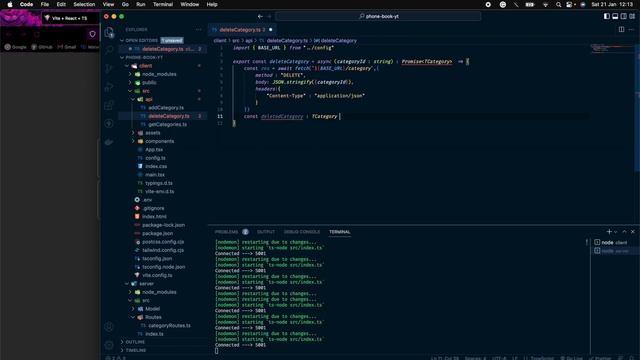The height and width of the screenshot is (360, 640).
Task: Open the Explorer view in activity bar
Action: click(109, 32)
